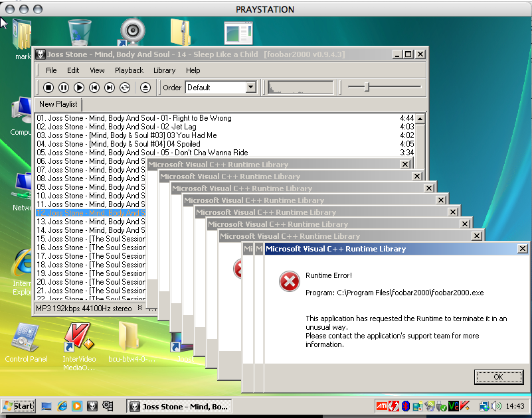Open the Playback menu
This screenshot has width=532, height=418.
pyautogui.click(x=129, y=70)
